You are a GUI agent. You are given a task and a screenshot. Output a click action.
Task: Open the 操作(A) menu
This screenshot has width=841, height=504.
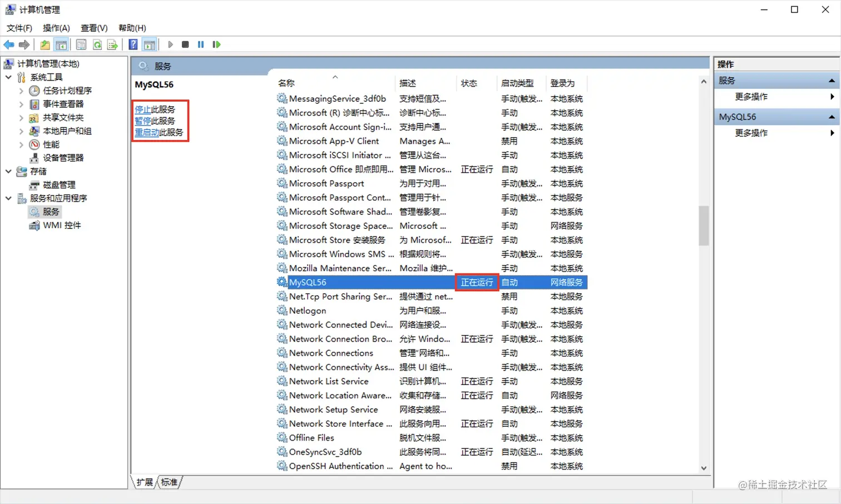click(56, 28)
